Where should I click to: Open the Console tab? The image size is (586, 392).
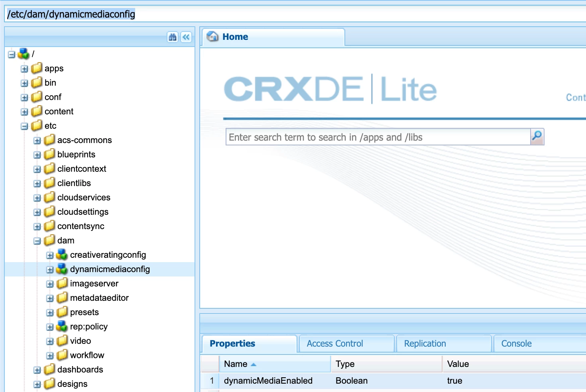[540, 343]
